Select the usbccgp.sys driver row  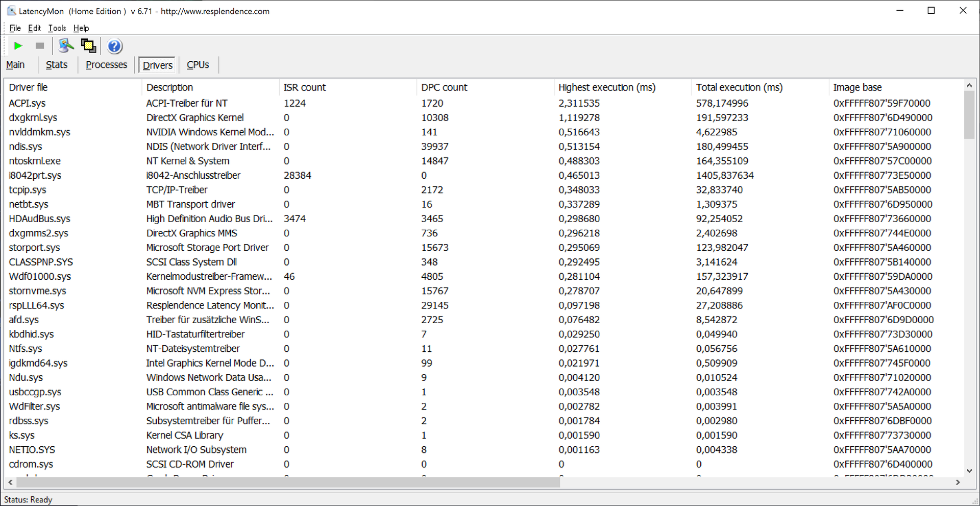(483, 392)
